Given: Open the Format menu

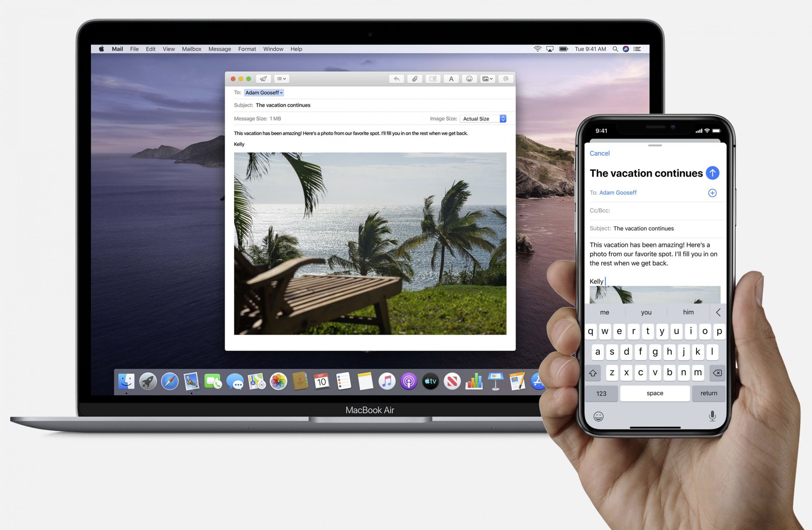Looking at the screenshot, I should tap(247, 49).
